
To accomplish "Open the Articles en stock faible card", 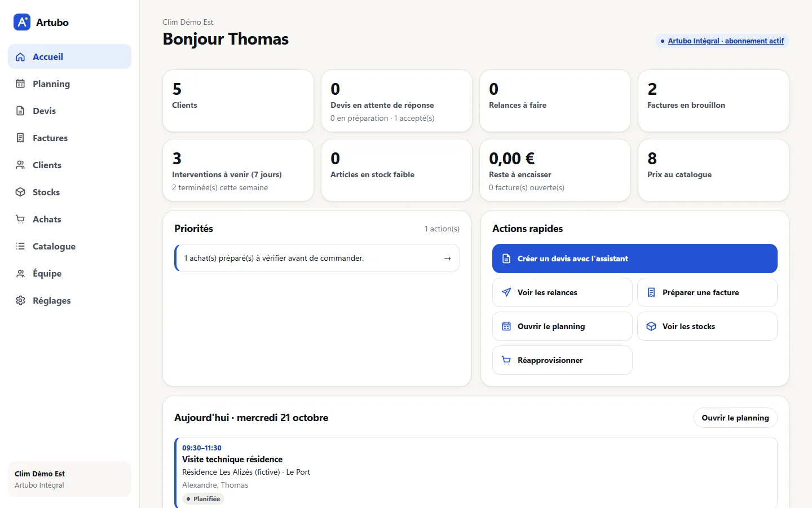I will click(396, 170).
